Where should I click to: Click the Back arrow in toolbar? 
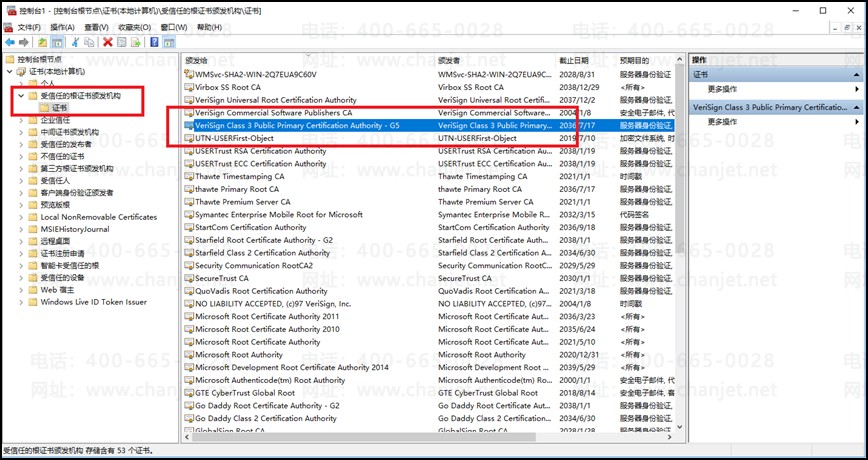point(9,42)
